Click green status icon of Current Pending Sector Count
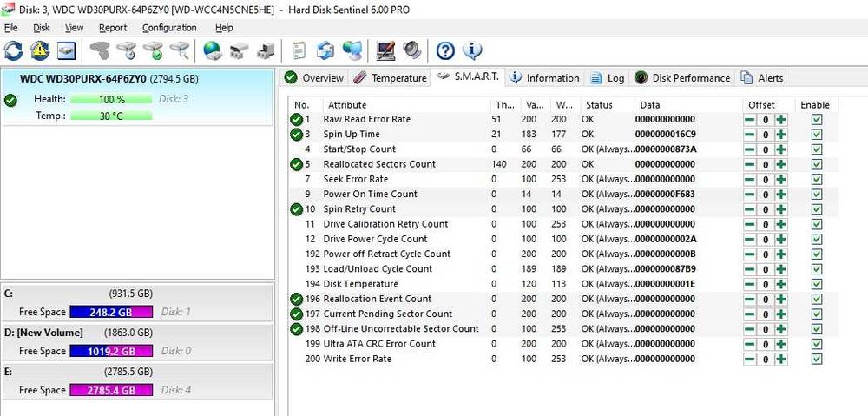This screenshot has height=416, width=868. point(296,314)
